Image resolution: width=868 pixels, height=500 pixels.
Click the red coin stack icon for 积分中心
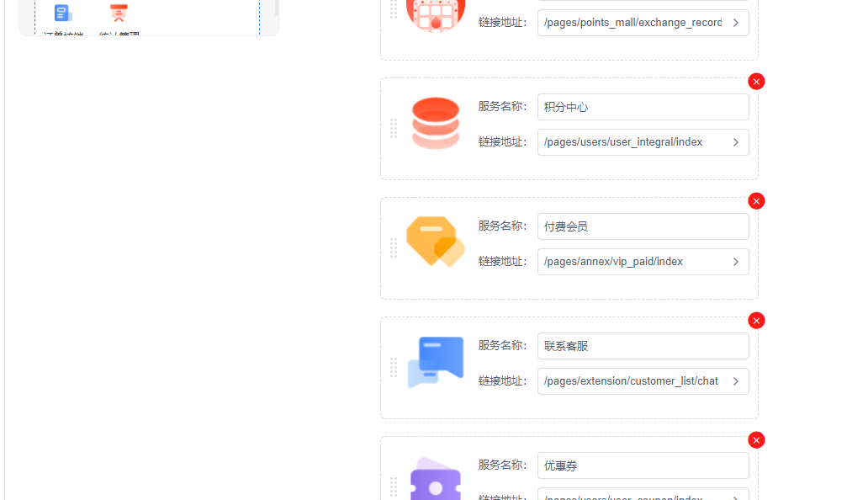click(x=436, y=124)
